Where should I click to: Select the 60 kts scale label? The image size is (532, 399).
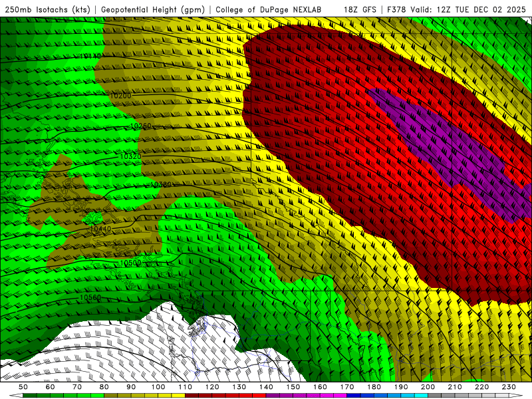pyautogui.click(x=50, y=387)
